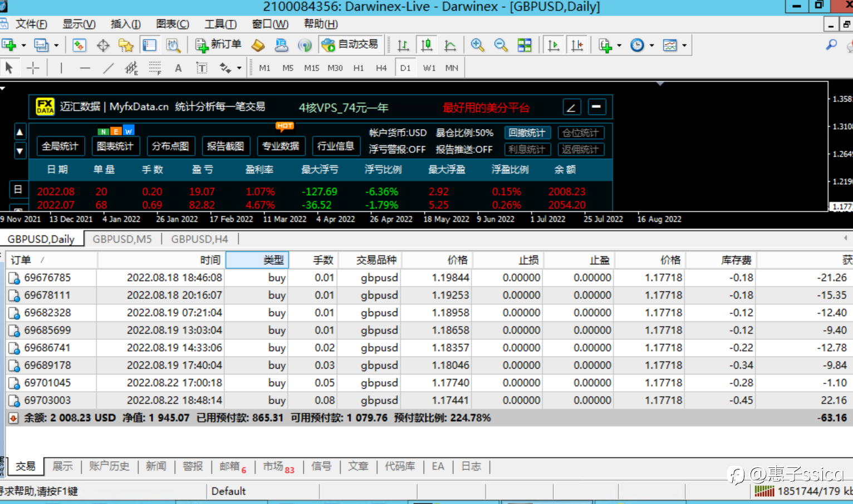Click the search magnifier icon
This screenshot has width=853, height=504.
831,45
